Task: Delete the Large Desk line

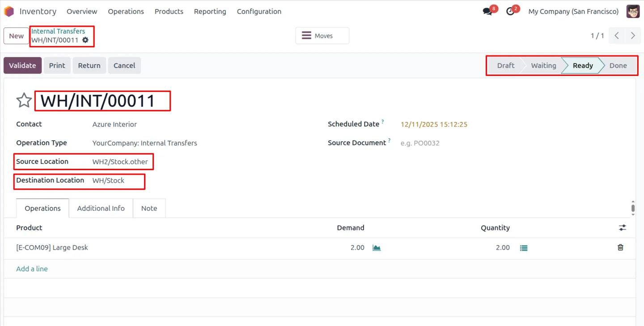Action: pos(620,247)
